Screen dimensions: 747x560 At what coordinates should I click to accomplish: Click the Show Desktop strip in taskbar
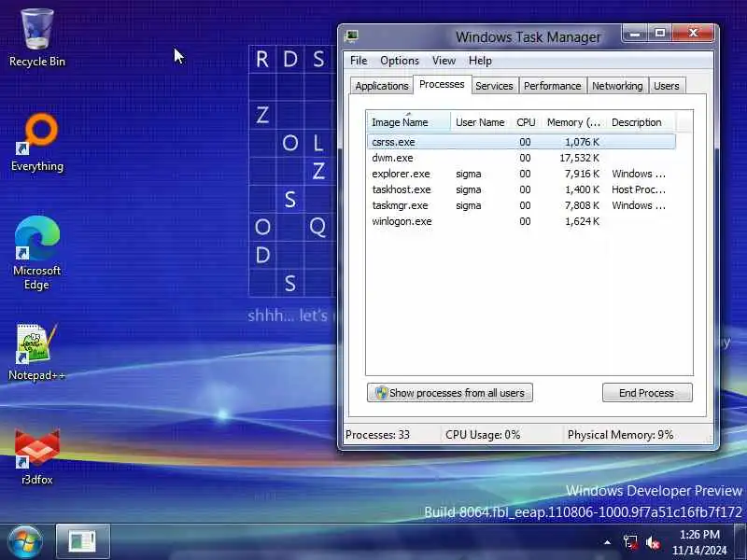tap(740, 542)
